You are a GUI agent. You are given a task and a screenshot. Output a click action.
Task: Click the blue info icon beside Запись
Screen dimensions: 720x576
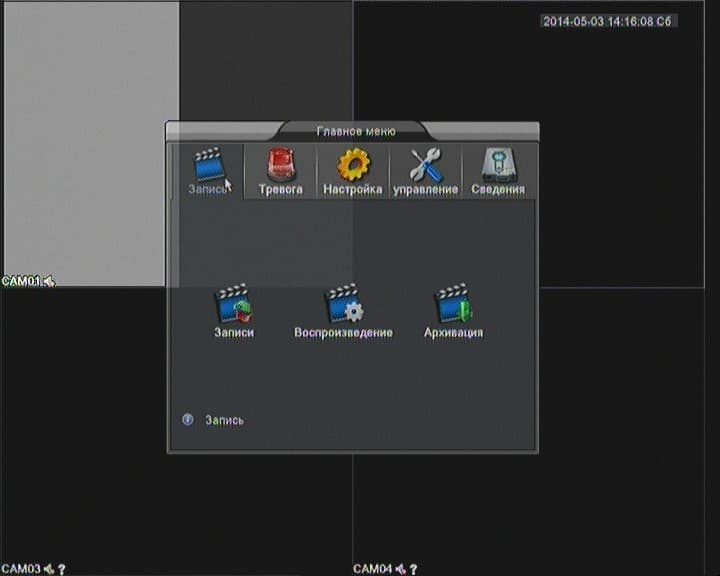pos(188,419)
